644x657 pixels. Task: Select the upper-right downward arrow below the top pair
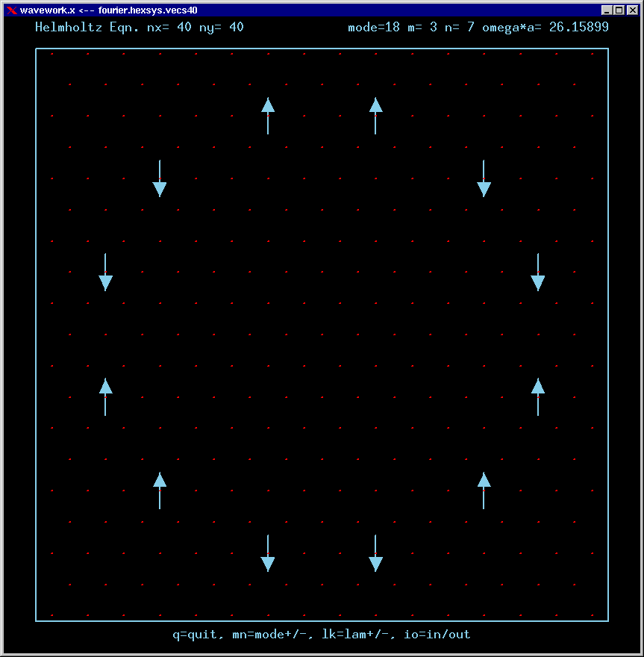pos(484,178)
